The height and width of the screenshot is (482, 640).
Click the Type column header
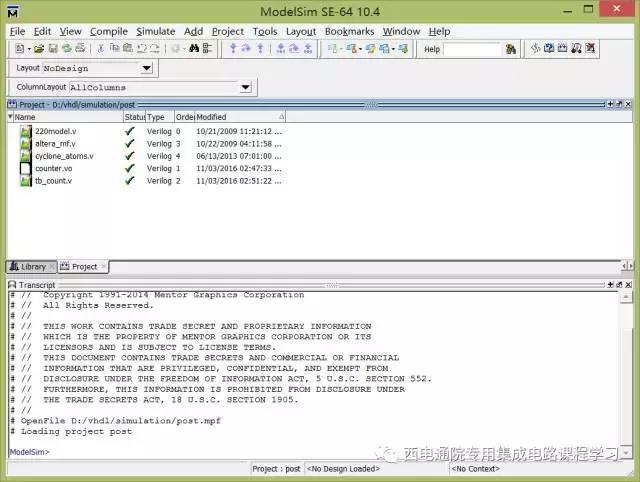click(x=160, y=117)
